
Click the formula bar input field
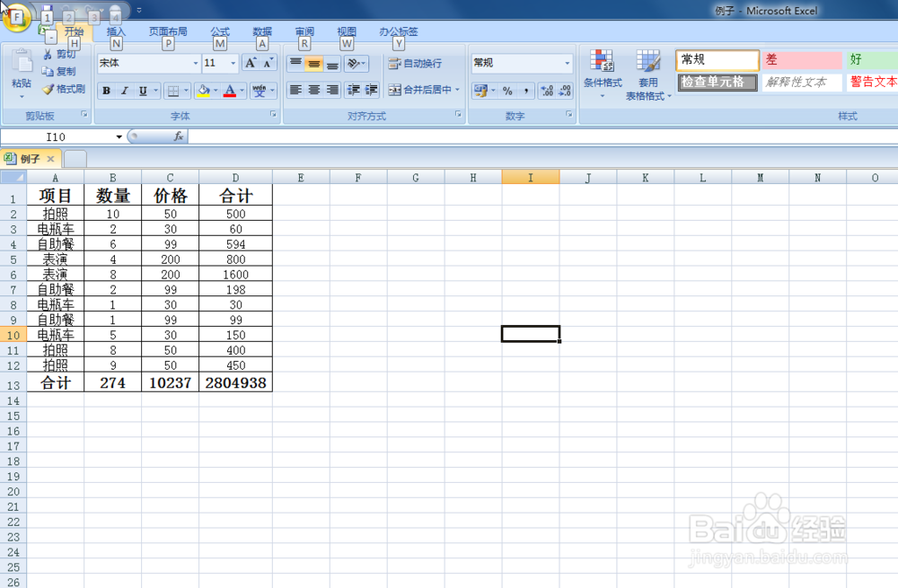(x=543, y=136)
